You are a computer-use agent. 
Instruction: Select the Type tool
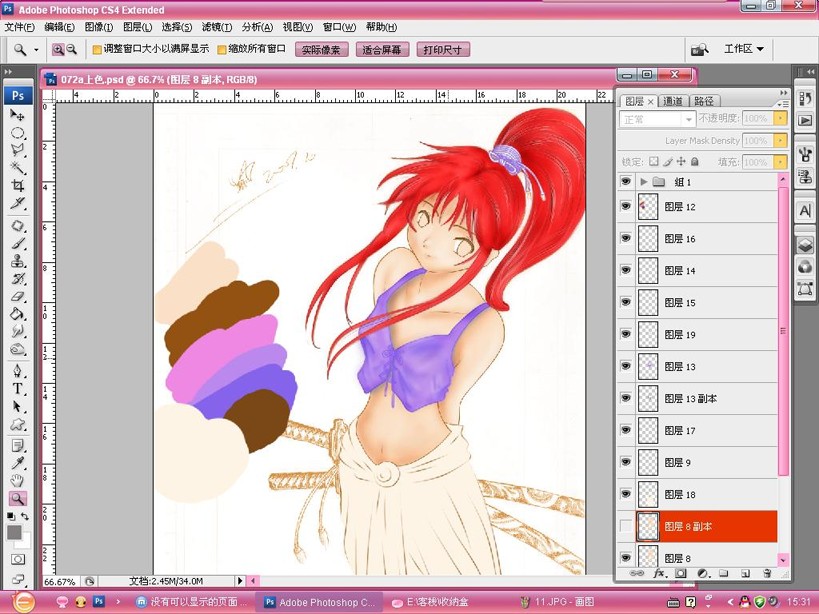point(18,389)
